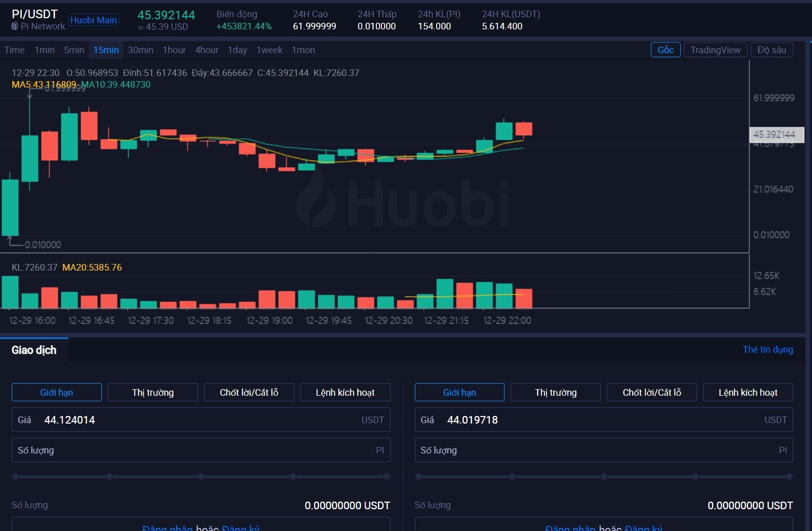This screenshot has height=531, width=812.
Task: Show the Độ sâu depth chart
Action: pyautogui.click(x=771, y=50)
